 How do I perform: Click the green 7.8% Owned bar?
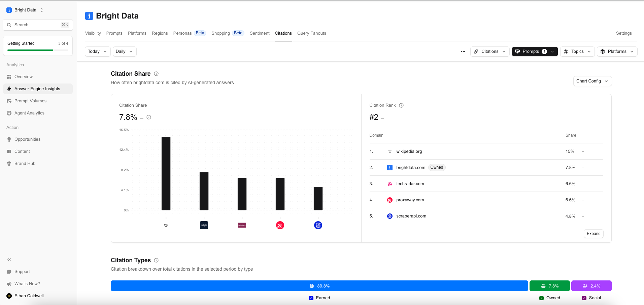tap(550, 286)
